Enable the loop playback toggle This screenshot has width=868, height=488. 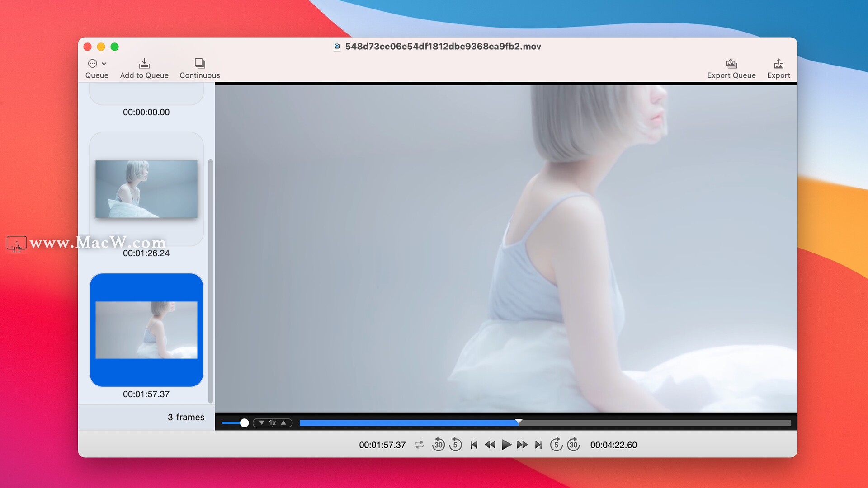[x=420, y=445]
